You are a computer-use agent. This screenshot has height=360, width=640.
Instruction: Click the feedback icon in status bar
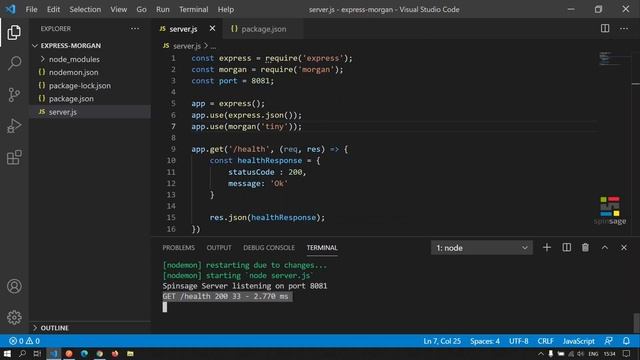(609, 341)
